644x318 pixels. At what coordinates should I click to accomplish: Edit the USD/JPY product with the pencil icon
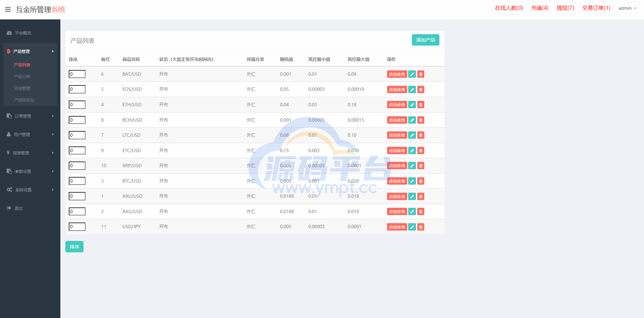click(412, 227)
